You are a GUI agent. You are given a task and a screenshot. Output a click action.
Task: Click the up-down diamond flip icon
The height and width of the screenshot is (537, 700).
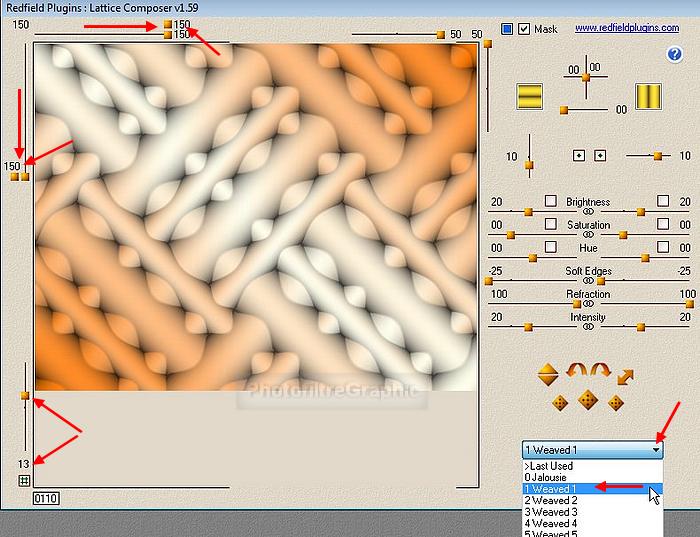tap(547, 375)
